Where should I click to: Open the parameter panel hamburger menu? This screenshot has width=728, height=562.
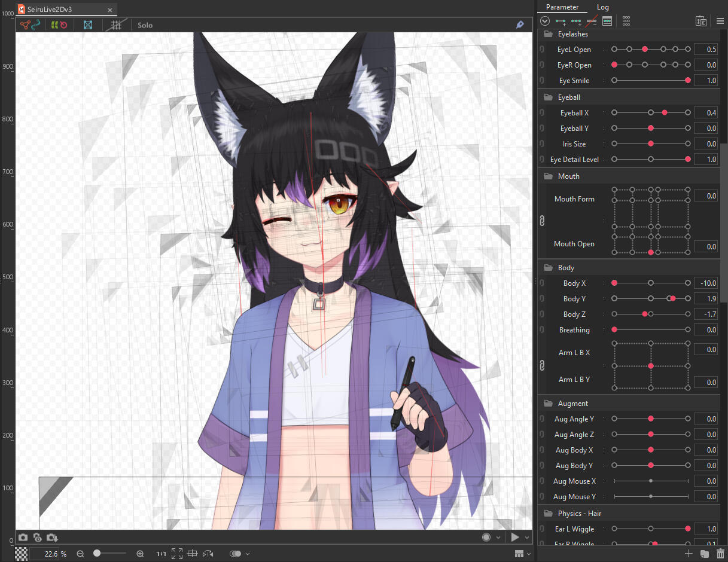720,20
